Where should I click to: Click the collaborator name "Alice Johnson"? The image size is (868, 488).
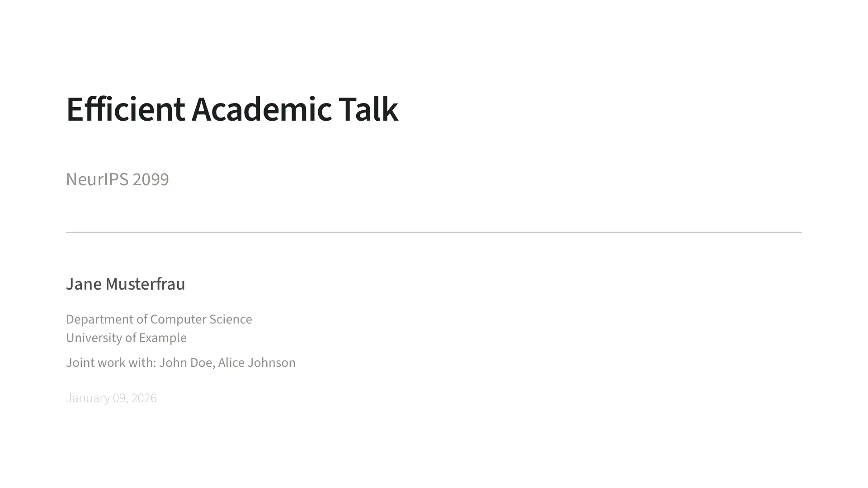[256, 363]
